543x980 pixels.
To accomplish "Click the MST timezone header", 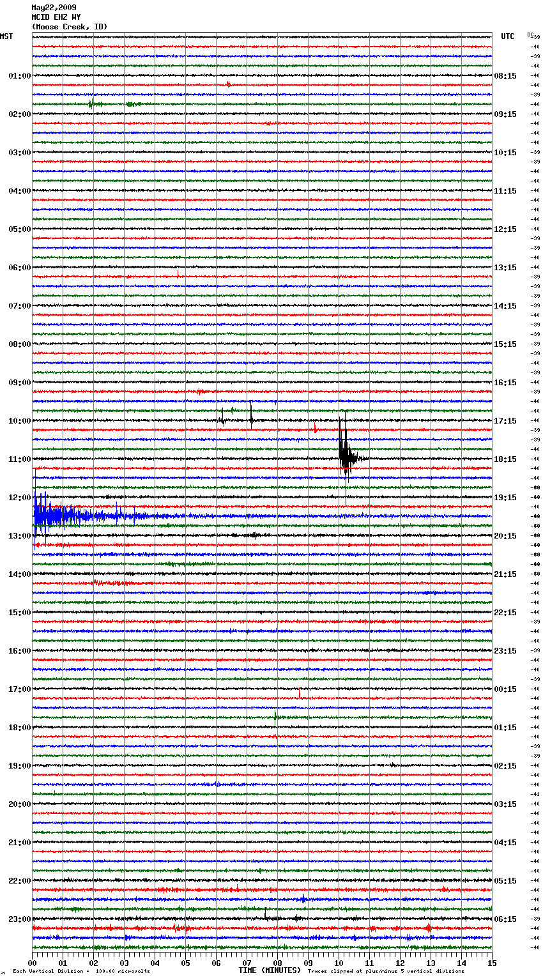I will pos(6,36).
